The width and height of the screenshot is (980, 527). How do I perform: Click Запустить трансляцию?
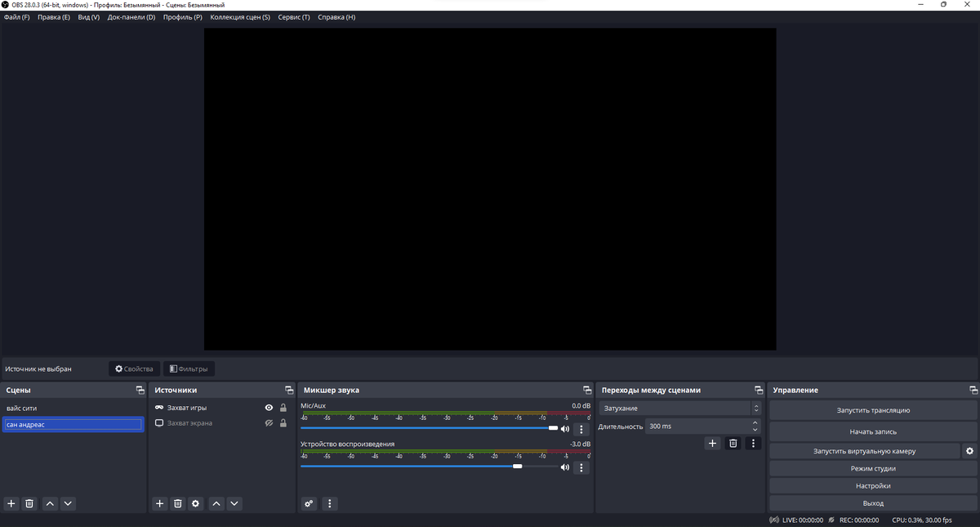(x=873, y=410)
